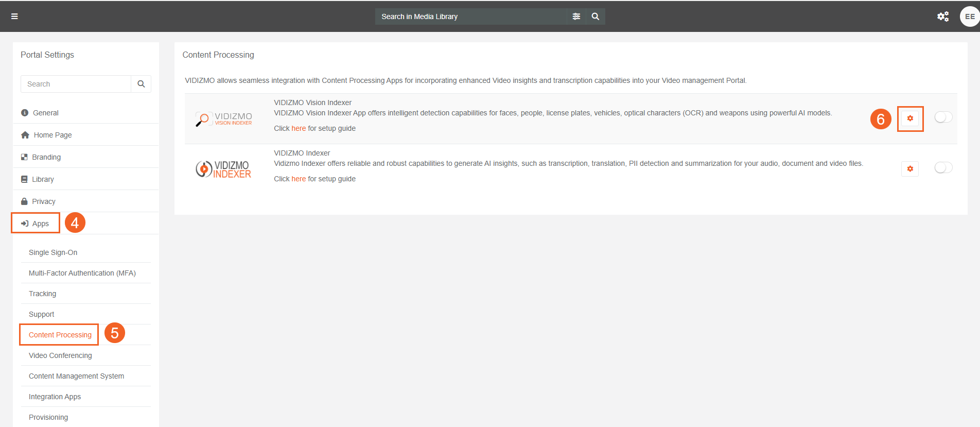The height and width of the screenshot is (427, 980).
Task: Focus the Search in Media Library field
Action: coord(470,16)
